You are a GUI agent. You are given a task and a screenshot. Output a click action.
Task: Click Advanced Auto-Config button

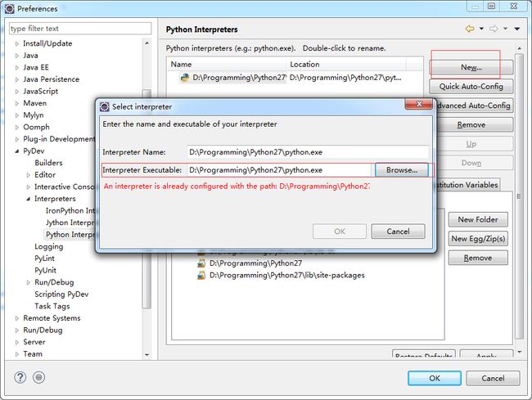(x=474, y=106)
